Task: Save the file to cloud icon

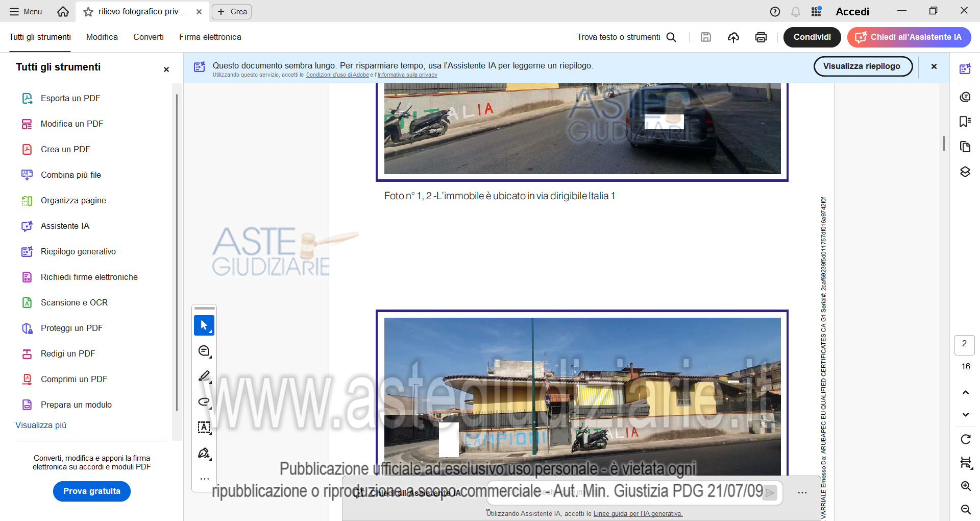Action: 733,37
